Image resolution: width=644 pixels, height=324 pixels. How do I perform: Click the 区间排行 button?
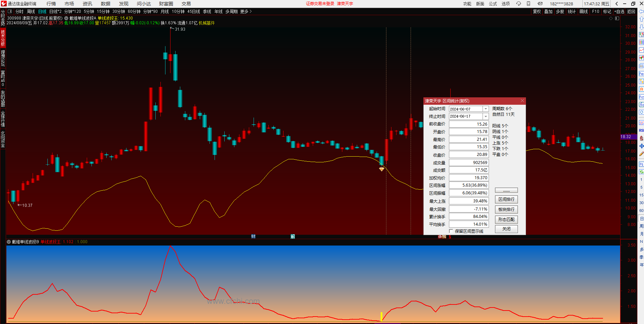coord(506,199)
